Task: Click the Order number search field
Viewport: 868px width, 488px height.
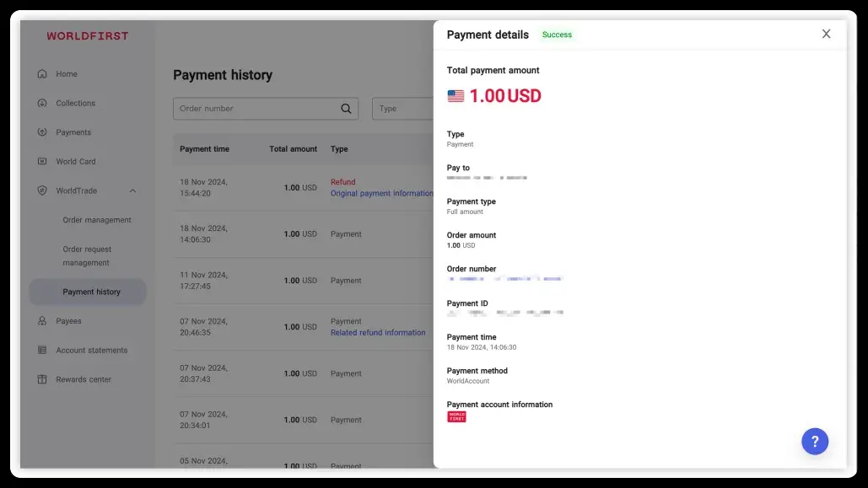Action: click(x=256, y=109)
